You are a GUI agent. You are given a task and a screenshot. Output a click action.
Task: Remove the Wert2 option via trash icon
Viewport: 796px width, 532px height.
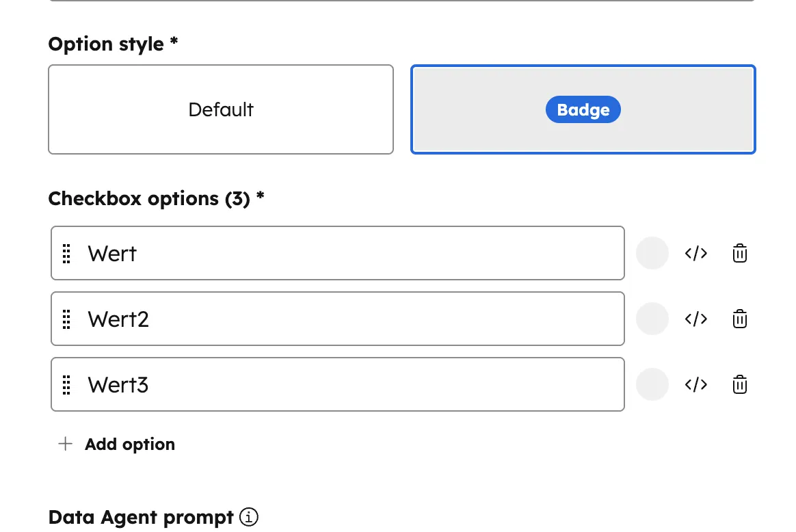(x=739, y=319)
